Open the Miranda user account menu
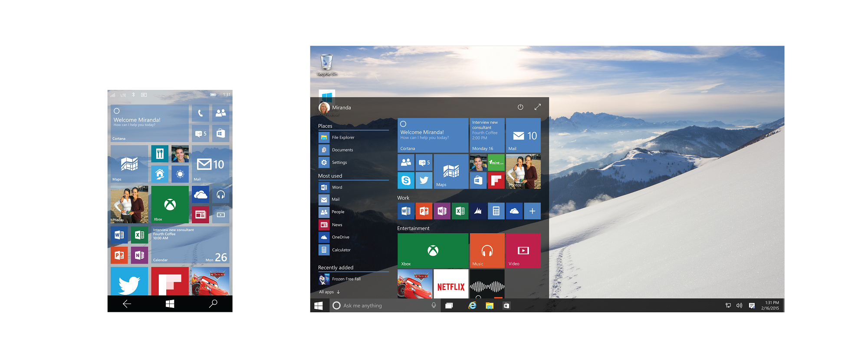Image resolution: width=868 pixels, height=347 pixels. tap(335, 108)
